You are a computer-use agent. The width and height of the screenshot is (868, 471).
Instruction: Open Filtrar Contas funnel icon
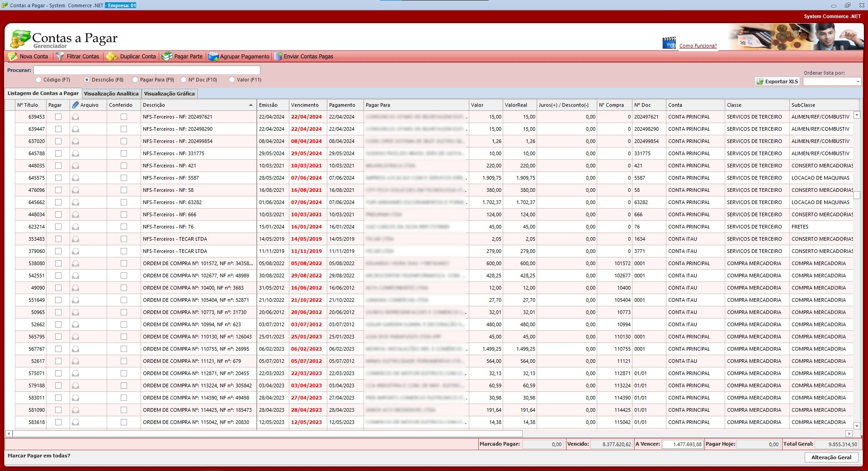pyautogui.click(x=60, y=57)
